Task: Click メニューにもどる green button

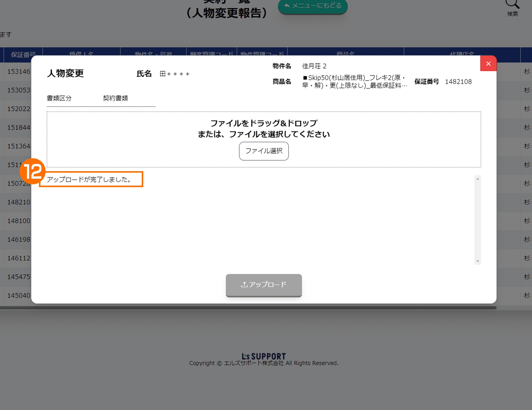Action: coord(313,6)
